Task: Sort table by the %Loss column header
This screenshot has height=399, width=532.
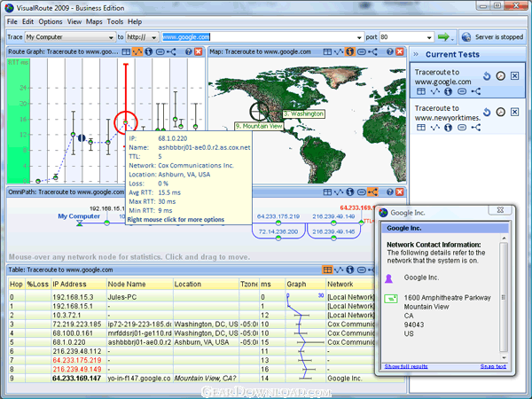Action: [38, 285]
